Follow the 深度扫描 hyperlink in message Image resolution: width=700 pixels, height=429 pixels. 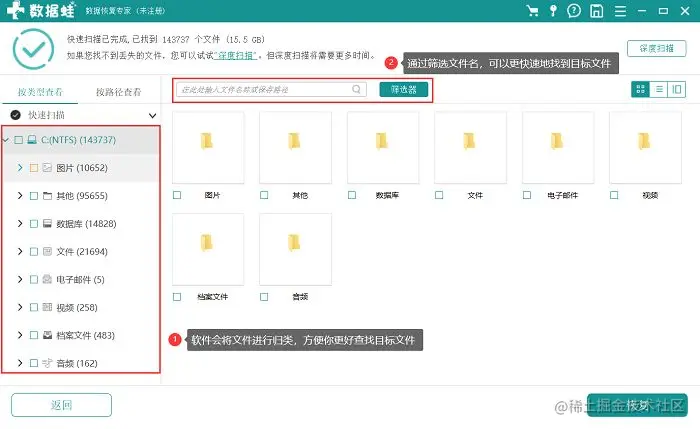coord(236,56)
